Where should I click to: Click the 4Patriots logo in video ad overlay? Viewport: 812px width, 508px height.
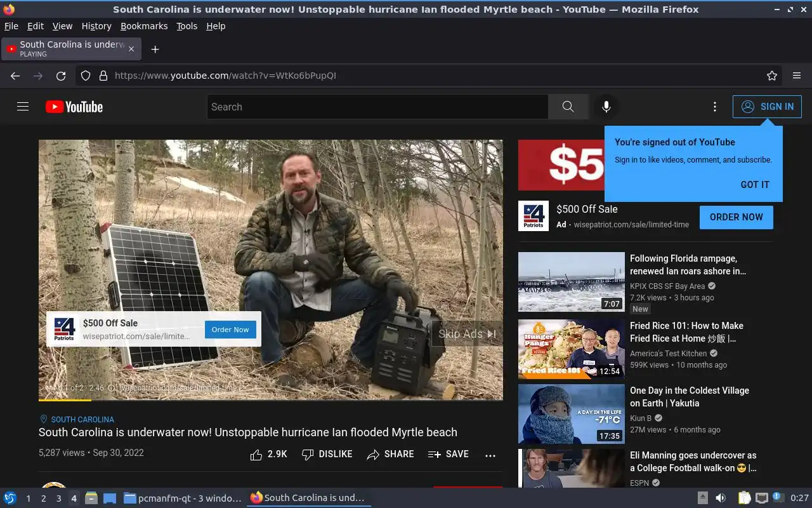64,330
